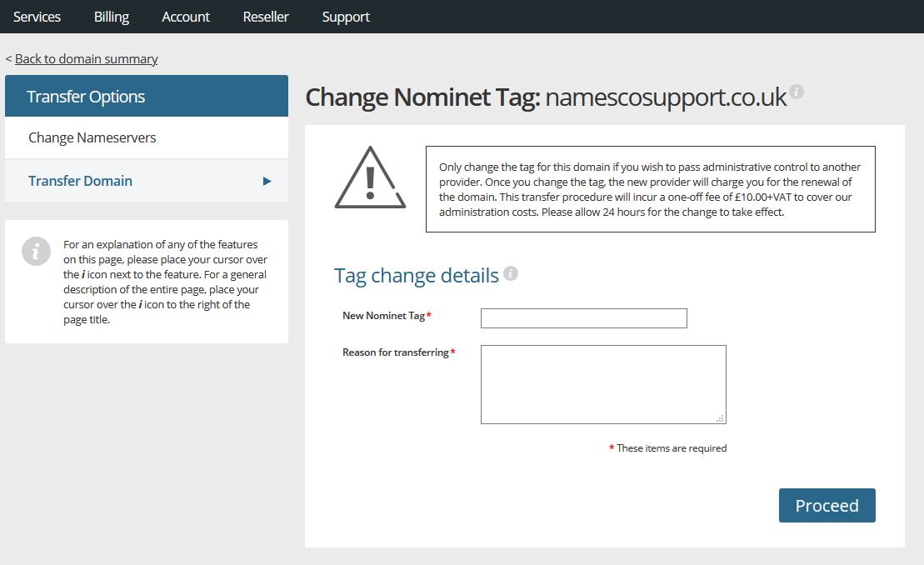Open Change Nameservers option
The height and width of the screenshot is (565, 924).
tap(147, 137)
